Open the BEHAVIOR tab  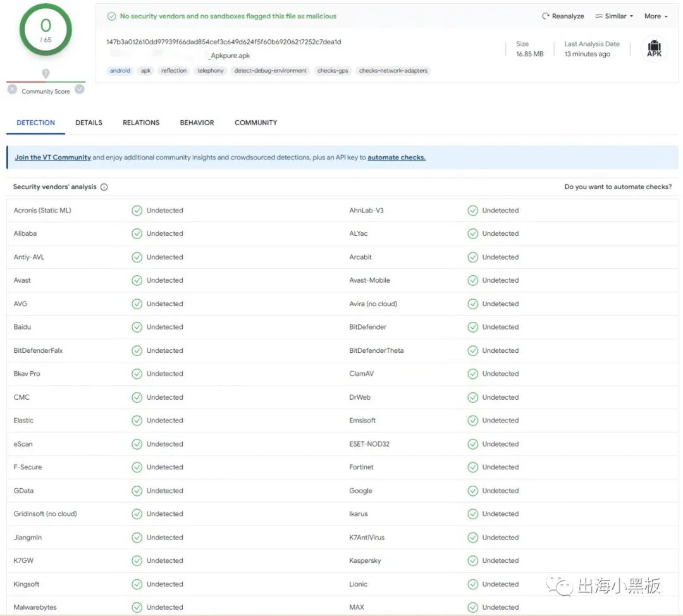point(197,123)
